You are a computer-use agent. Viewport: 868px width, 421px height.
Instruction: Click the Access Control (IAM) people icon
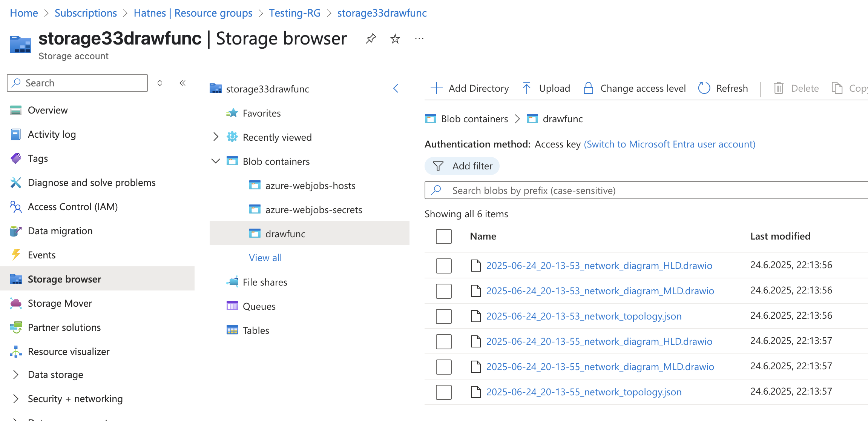tap(16, 207)
